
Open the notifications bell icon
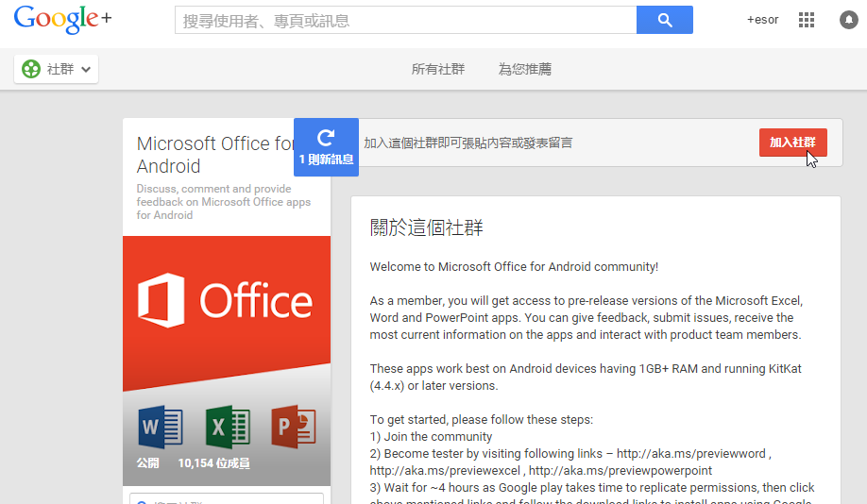[848, 20]
